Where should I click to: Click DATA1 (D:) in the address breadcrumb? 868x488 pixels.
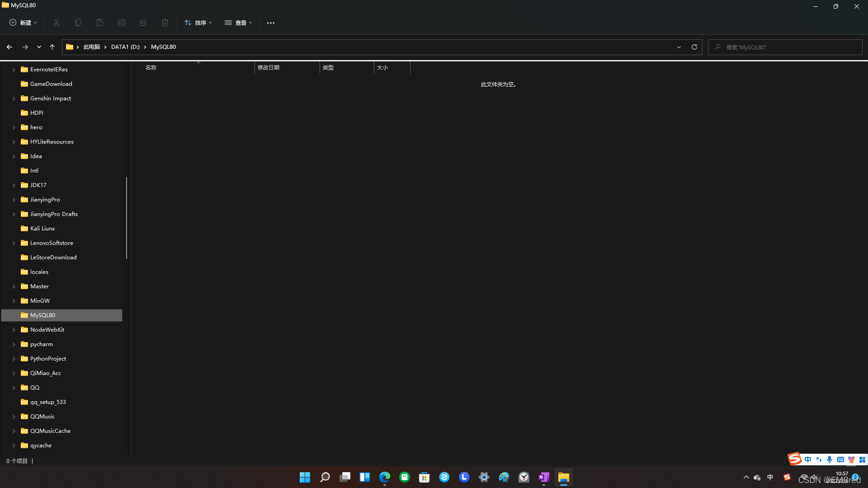[125, 47]
